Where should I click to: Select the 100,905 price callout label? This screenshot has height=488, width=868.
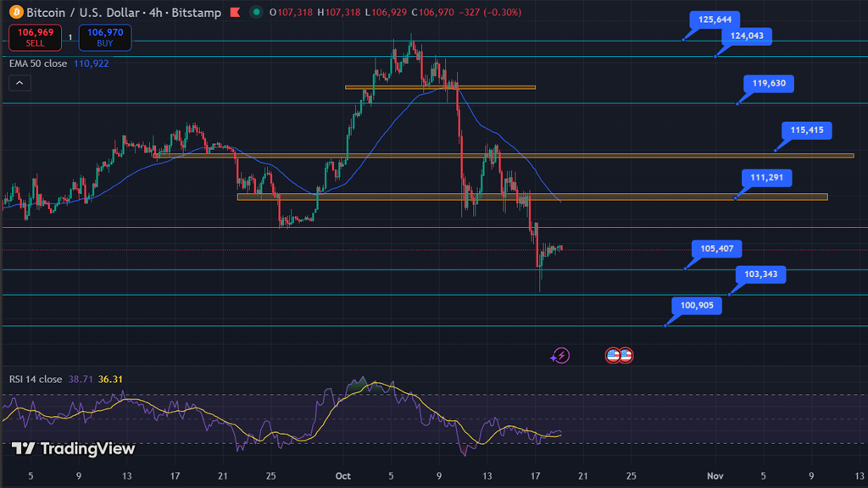coord(697,306)
